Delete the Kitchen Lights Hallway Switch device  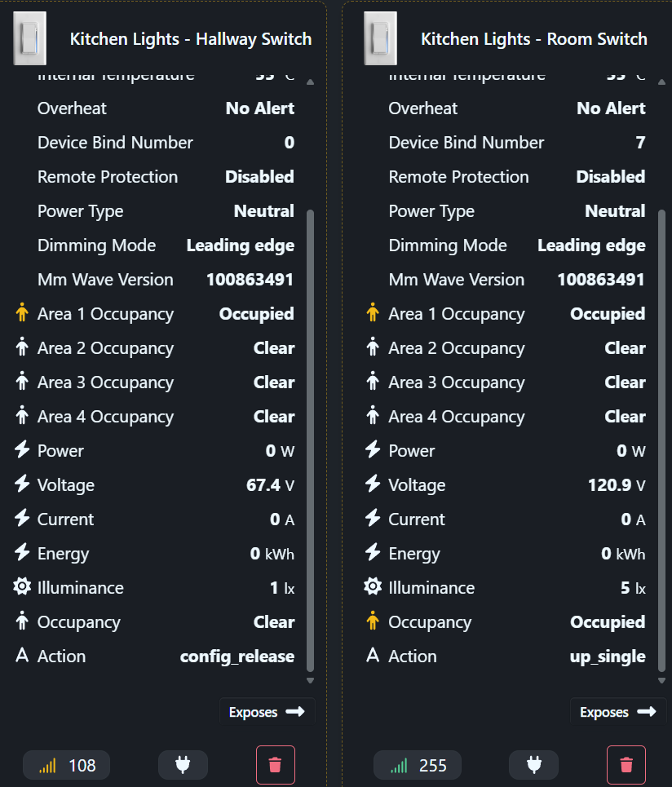coord(276,765)
